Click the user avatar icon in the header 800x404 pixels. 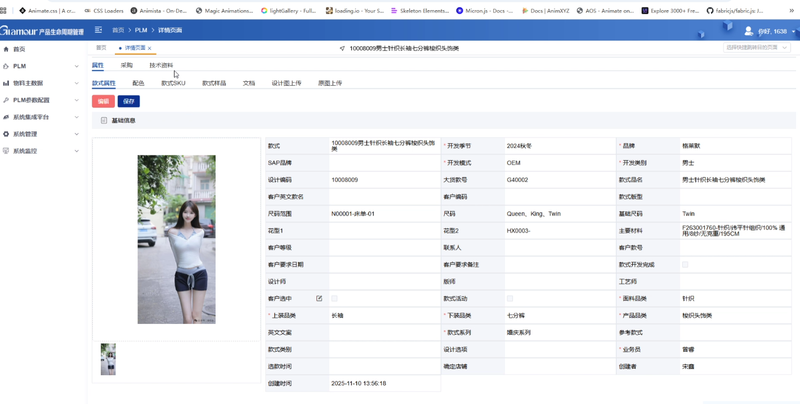(748, 32)
